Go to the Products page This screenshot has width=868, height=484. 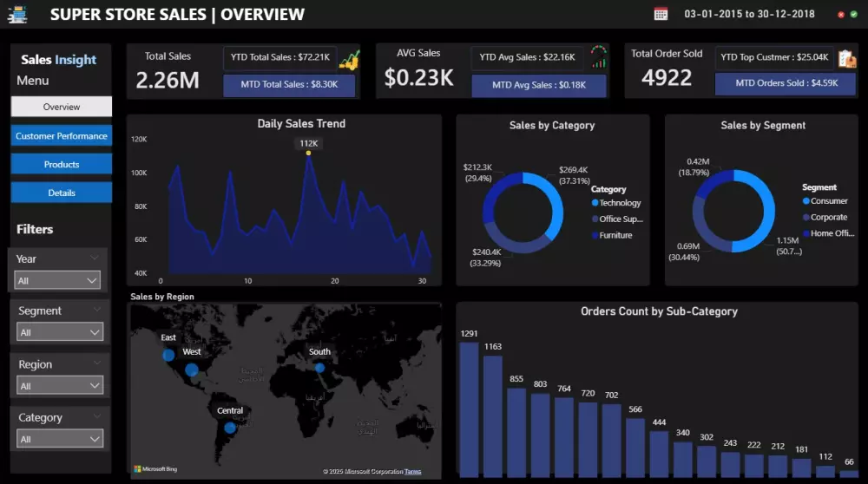pyautogui.click(x=62, y=164)
